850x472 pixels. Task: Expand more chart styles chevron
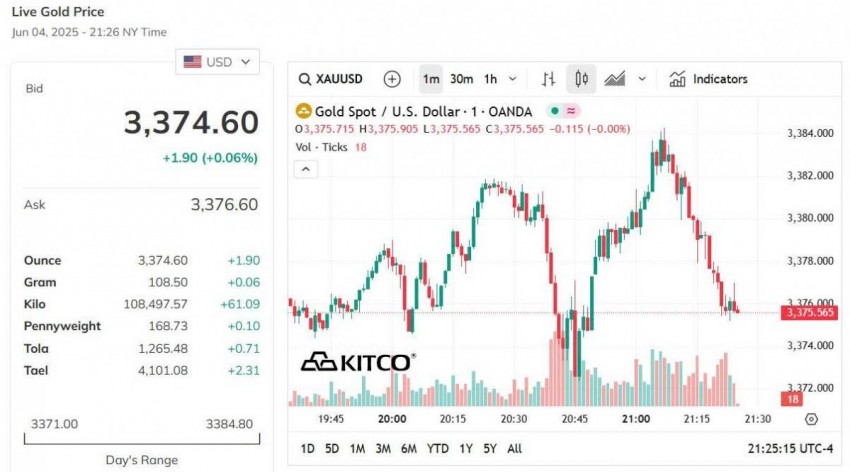click(642, 79)
